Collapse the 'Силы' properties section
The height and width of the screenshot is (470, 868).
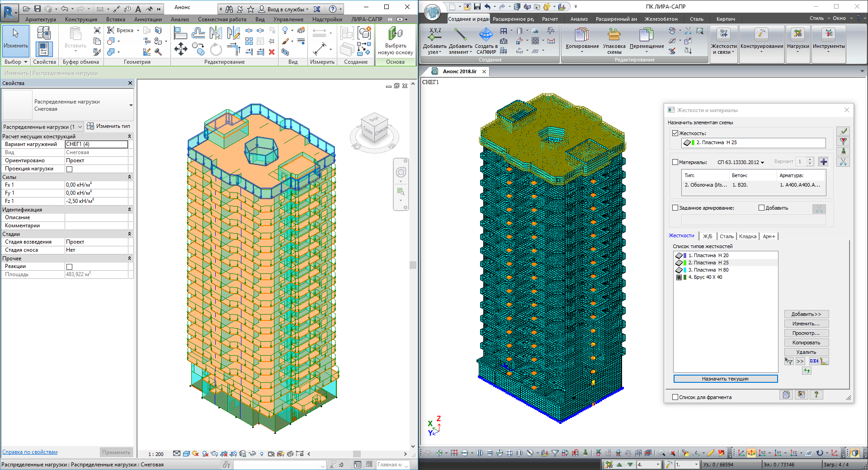(x=129, y=177)
